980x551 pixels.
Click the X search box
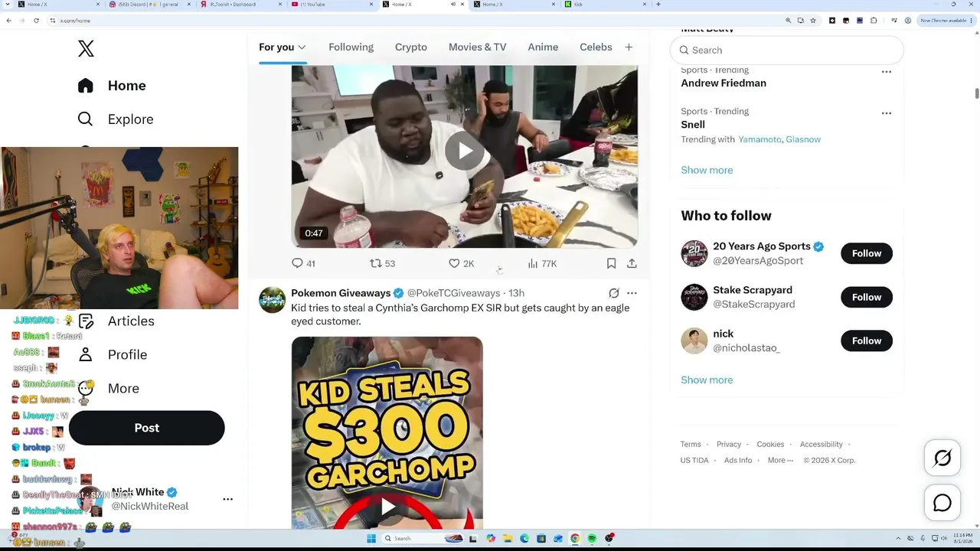pos(786,51)
